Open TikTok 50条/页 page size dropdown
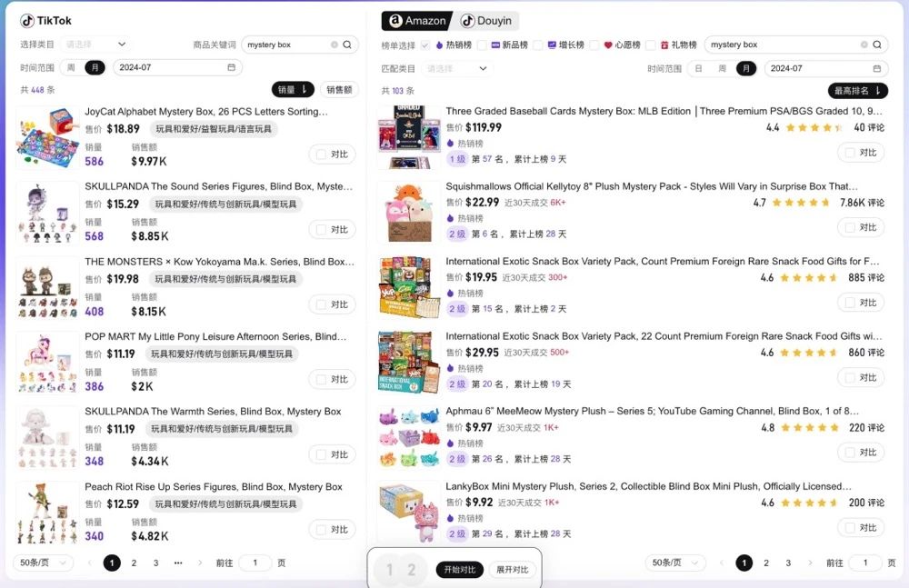 pyautogui.click(x=44, y=563)
